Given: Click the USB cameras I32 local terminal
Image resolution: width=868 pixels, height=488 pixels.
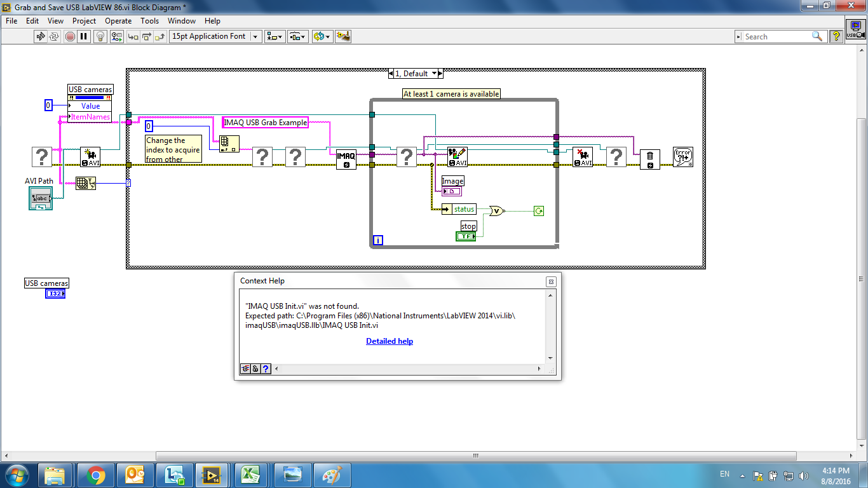Looking at the screenshot, I should pos(56,294).
